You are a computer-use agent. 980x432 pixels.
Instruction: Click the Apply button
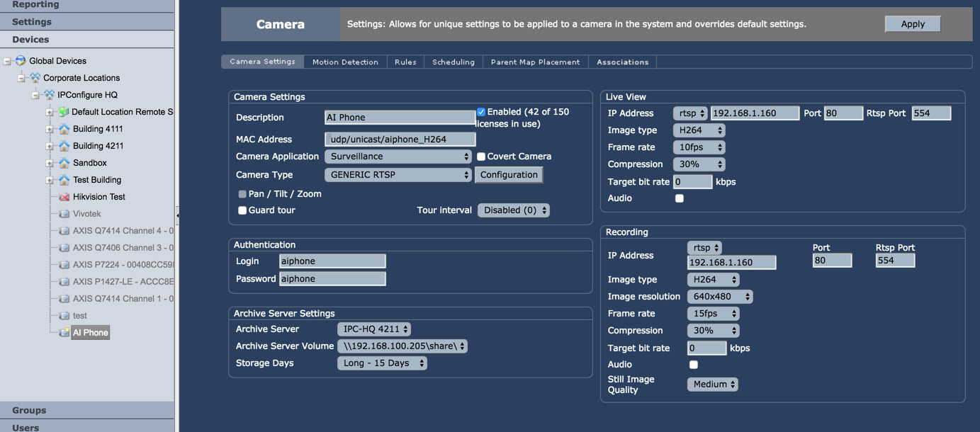point(913,24)
